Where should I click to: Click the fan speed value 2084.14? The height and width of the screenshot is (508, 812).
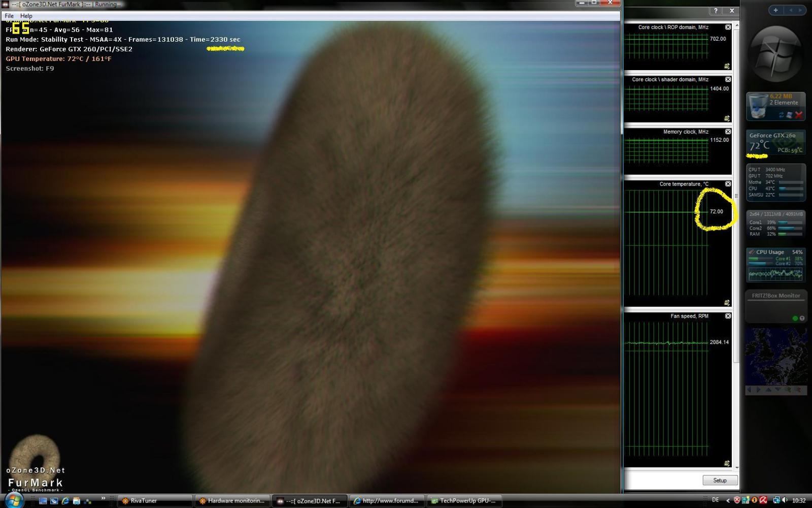(x=719, y=342)
